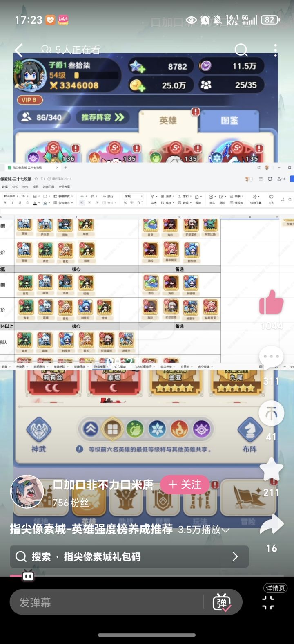Image resolution: width=294 pixels, height=644 pixels.
Task: Seek on the video progress bar
Action: [147, 576]
